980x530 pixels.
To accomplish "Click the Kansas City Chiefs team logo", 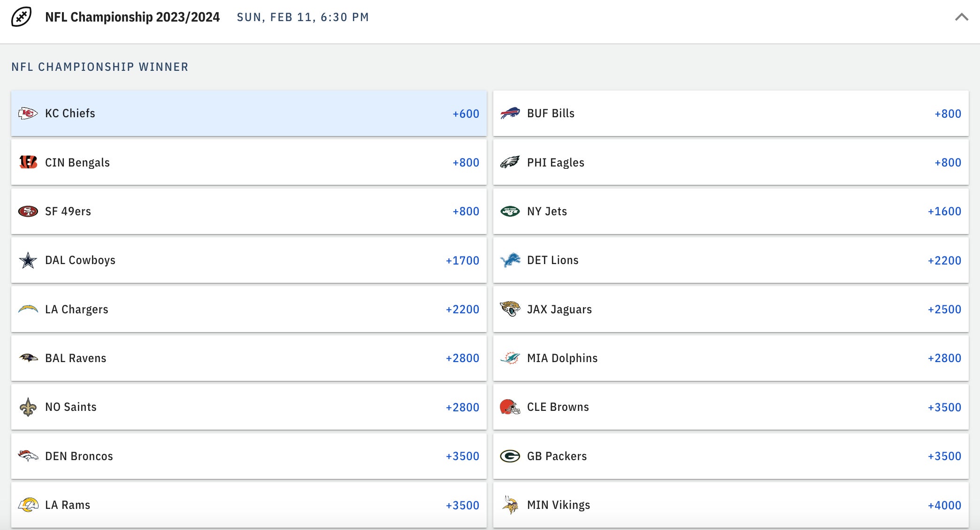I will click(28, 114).
